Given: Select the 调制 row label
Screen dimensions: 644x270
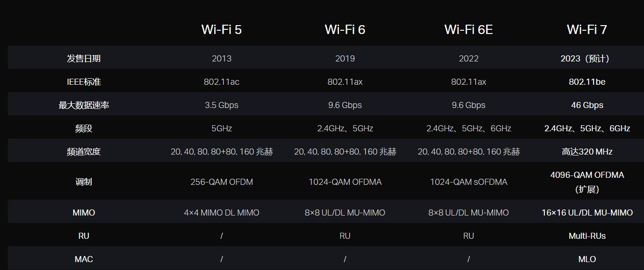Looking at the screenshot, I should (x=84, y=182).
